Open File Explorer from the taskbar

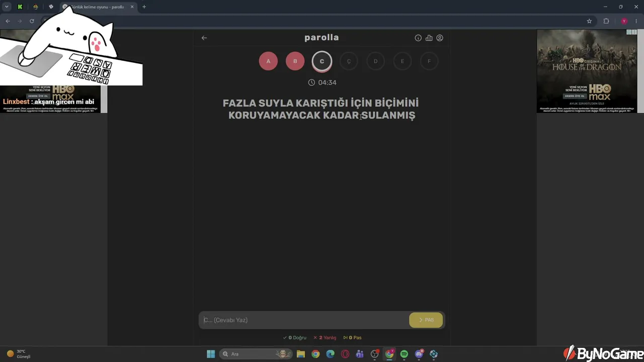[x=300, y=354]
